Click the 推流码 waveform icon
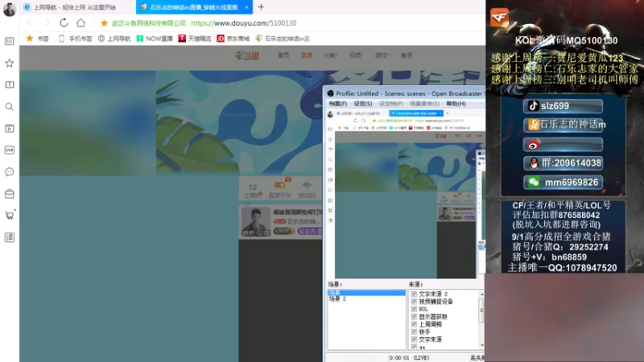The image size is (644, 362). (307, 185)
